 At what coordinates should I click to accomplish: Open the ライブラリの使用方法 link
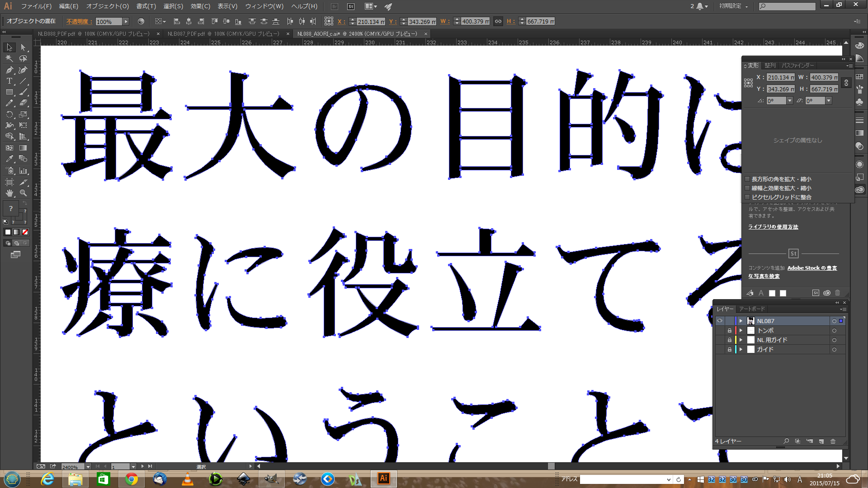773,227
